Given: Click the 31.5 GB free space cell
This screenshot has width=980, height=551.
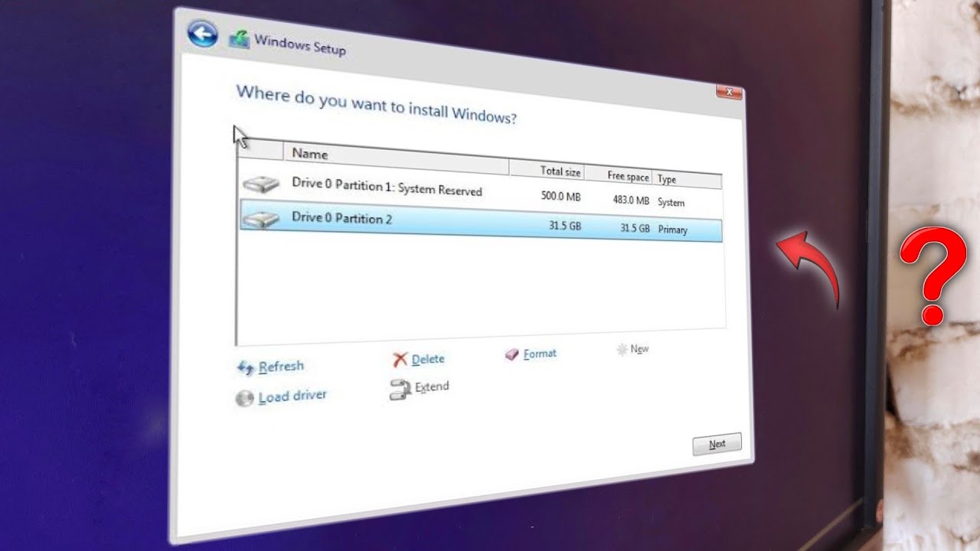Looking at the screenshot, I should point(635,228).
